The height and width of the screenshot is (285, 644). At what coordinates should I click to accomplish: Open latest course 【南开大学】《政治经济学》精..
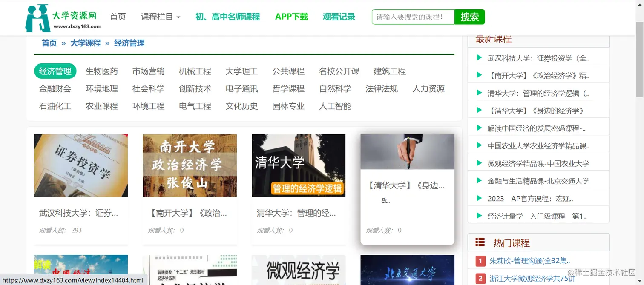click(x=538, y=75)
